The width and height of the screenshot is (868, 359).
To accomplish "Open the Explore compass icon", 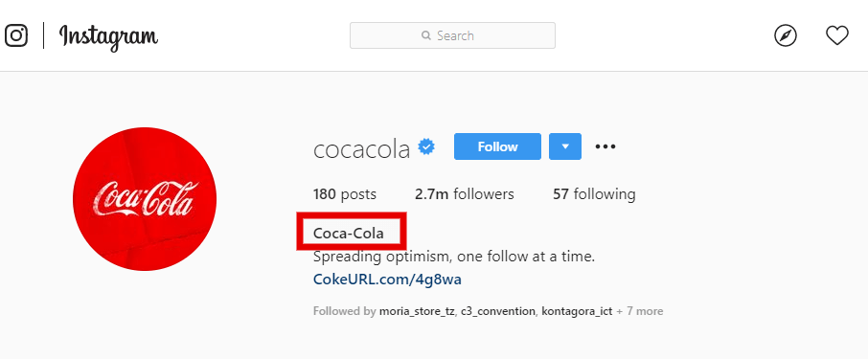I will pos(785,36).
